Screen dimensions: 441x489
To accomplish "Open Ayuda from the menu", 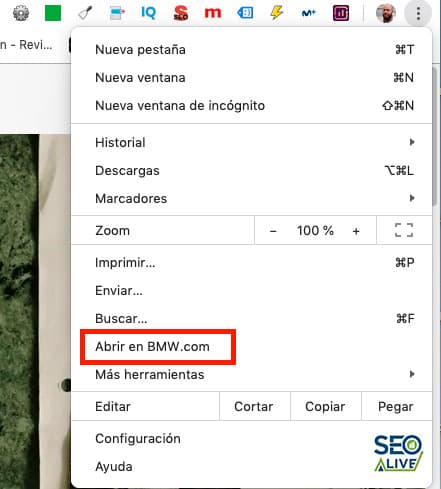I will click(252, 466).
